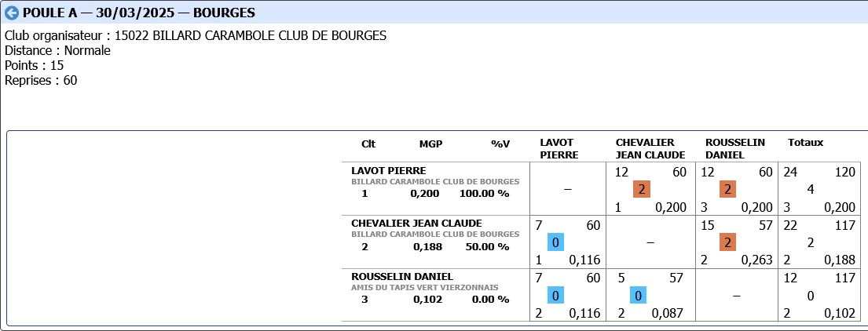Click blue 0 badge in Rousselin versus Lavot cell
This screenshot has width=868, height=331.
556,296
